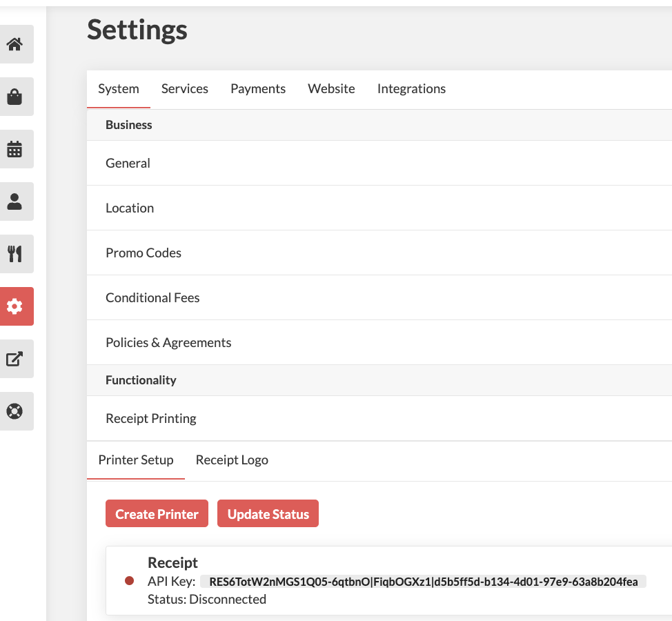The height and width of the screenshot is (621, 672).
Task: Expand the Conditional Fees row
Action: click(379, 298)
